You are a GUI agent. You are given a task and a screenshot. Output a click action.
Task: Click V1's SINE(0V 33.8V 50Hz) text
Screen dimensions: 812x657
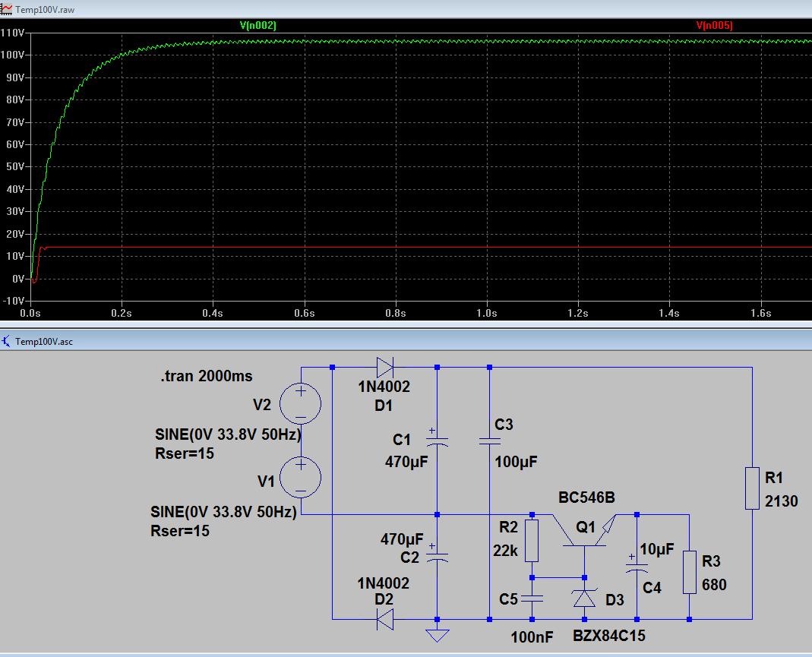[224, 511]
